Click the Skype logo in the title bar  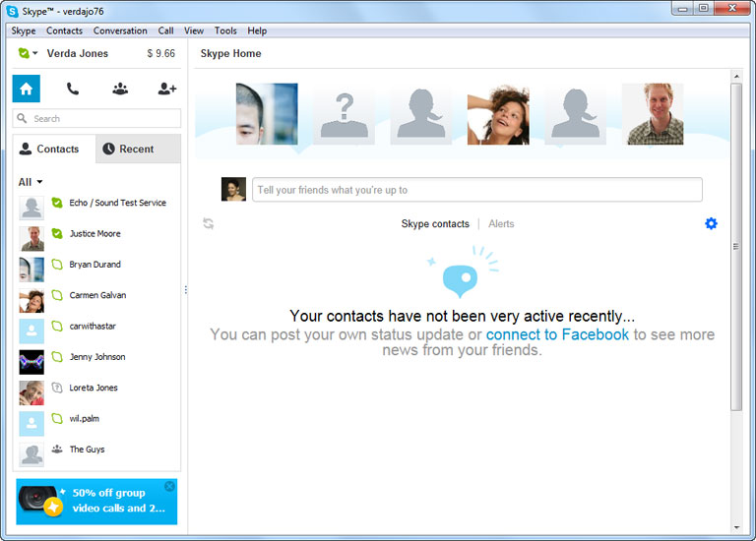coord(13,11)
